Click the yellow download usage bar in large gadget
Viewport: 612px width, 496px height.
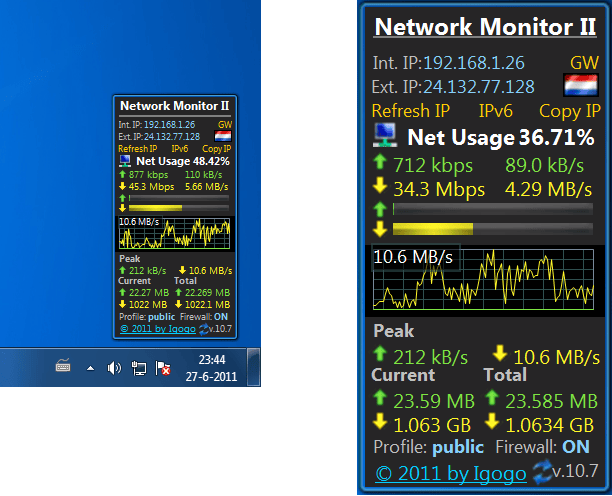pos(493,229)
